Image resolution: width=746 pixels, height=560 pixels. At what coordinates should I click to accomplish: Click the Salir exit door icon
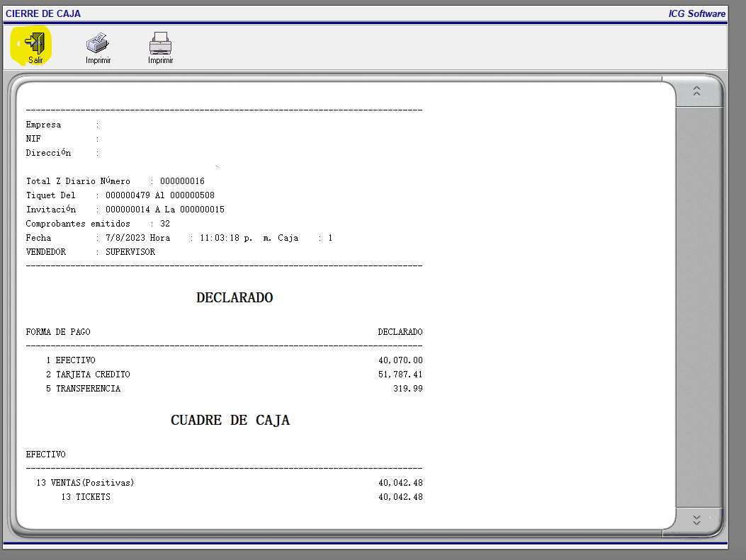click(x=35, y=42)
